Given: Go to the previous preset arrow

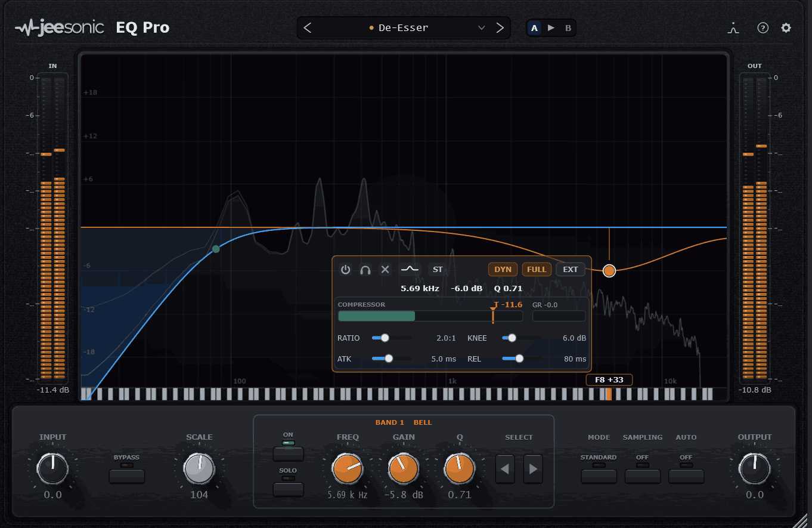Looking at the screenshot, I should (x=308, y=28).
